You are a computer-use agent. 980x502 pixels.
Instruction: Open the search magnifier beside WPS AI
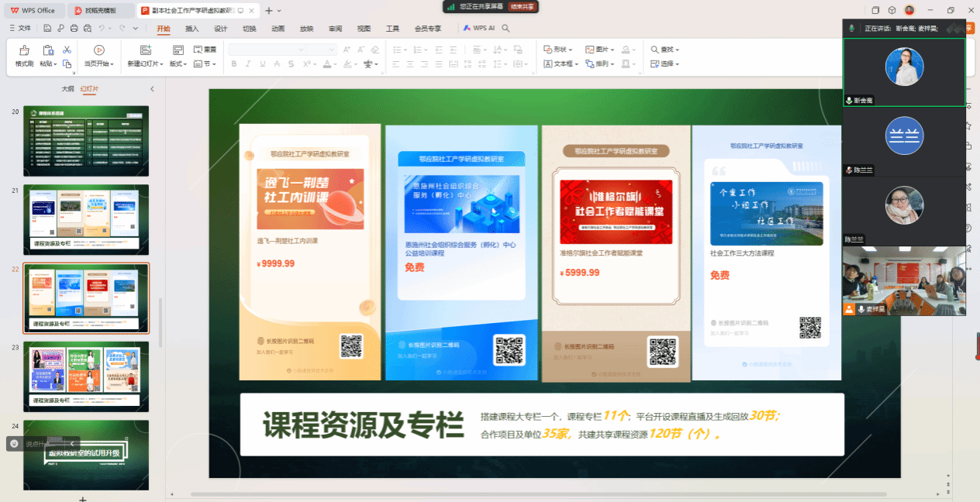pos(506,29)
